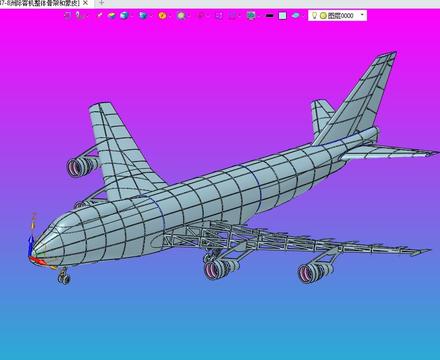Add a new tab with the plus button
440x360 pixels.
pos(101,3)
